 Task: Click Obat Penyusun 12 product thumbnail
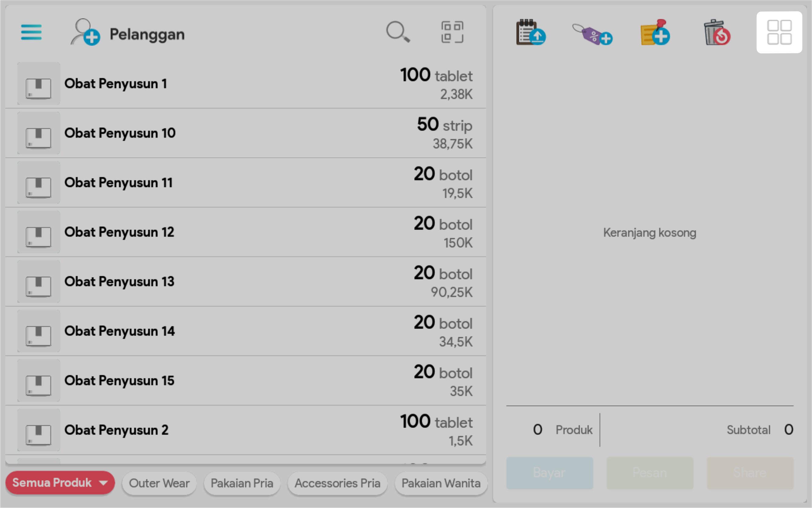pyautogui.click(x=39, y=232)
